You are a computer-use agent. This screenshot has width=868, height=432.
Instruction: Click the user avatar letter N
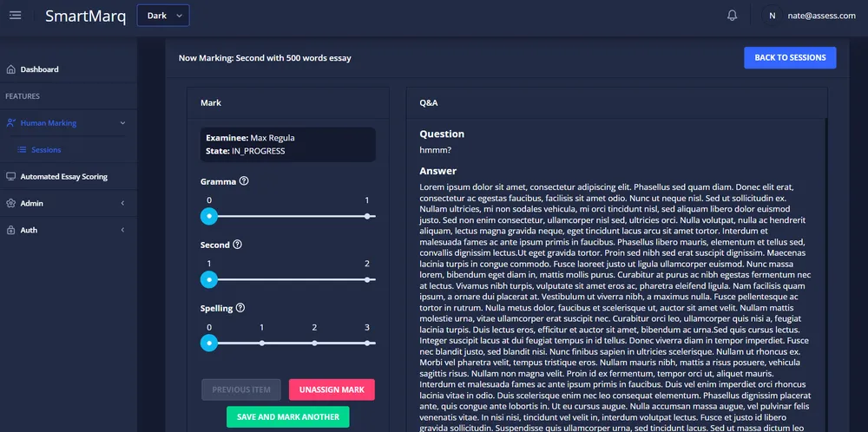pos(773,16)
